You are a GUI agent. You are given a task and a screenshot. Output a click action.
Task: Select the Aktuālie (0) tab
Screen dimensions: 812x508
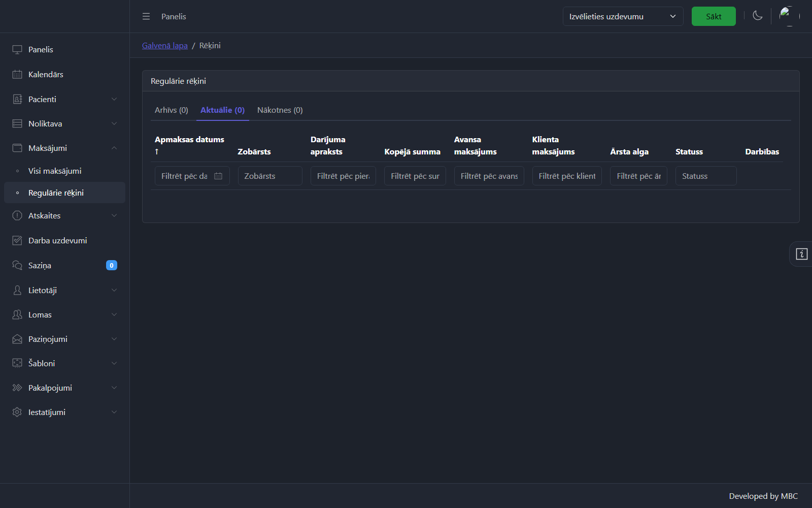tap(222, 110)
